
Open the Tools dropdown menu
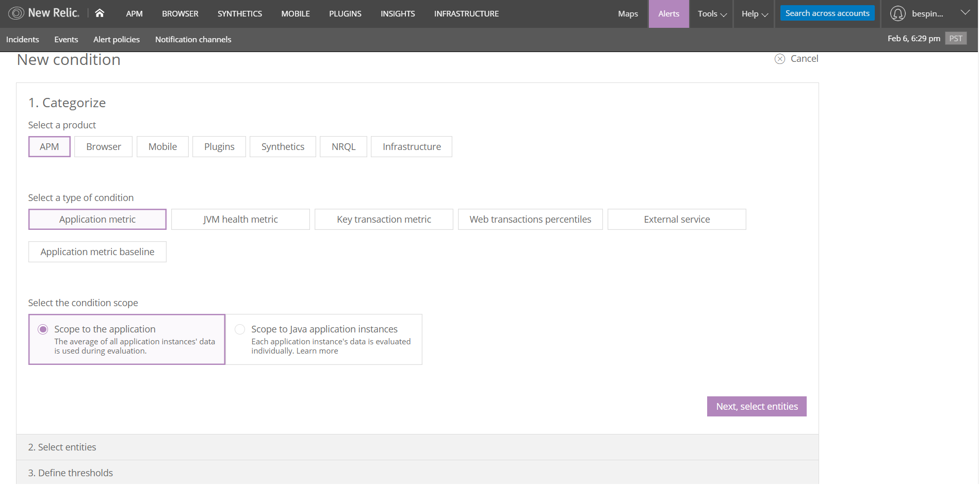(x=712, y=14)
